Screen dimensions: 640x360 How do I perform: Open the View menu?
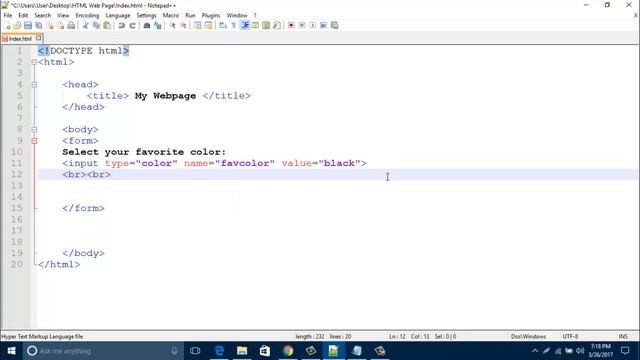63,15
